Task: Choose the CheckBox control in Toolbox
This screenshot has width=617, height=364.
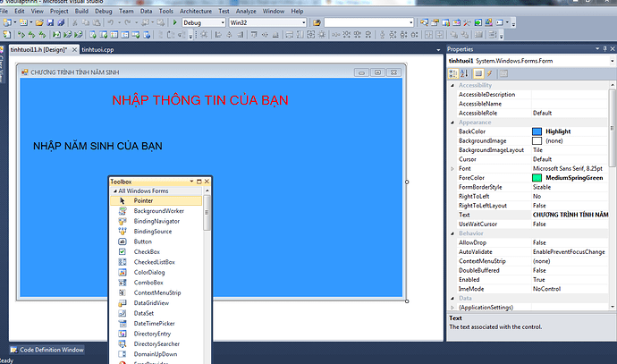Action: pos(147,251)
